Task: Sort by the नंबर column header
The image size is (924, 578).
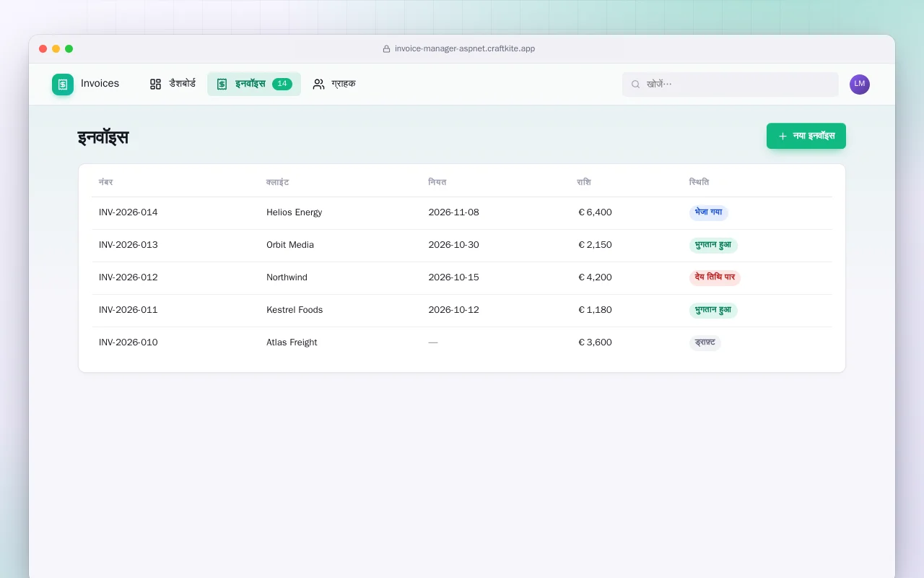Action: pyautogui.click(x=106, y=182)
